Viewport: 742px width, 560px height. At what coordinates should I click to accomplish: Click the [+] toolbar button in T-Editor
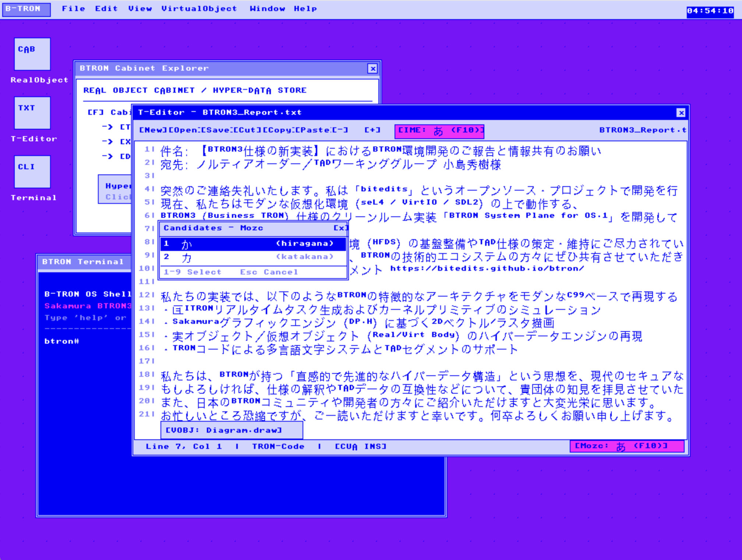coord(372,130)
